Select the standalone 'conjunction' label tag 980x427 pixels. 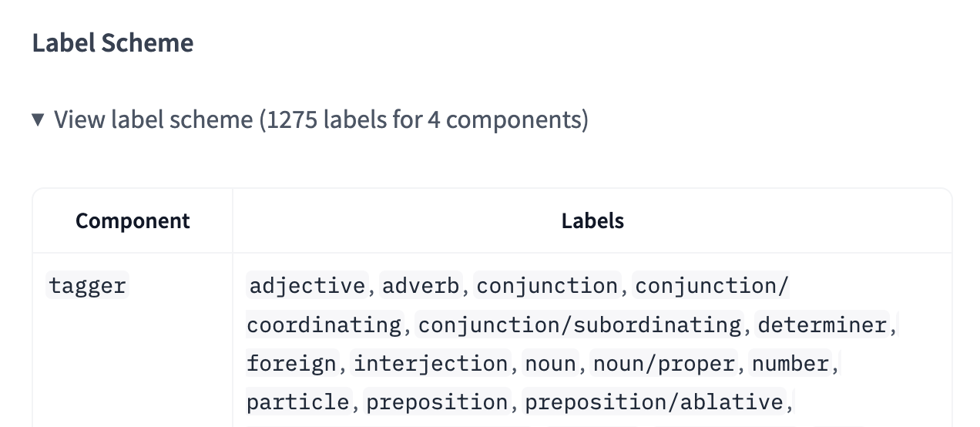tap(547, 286)
